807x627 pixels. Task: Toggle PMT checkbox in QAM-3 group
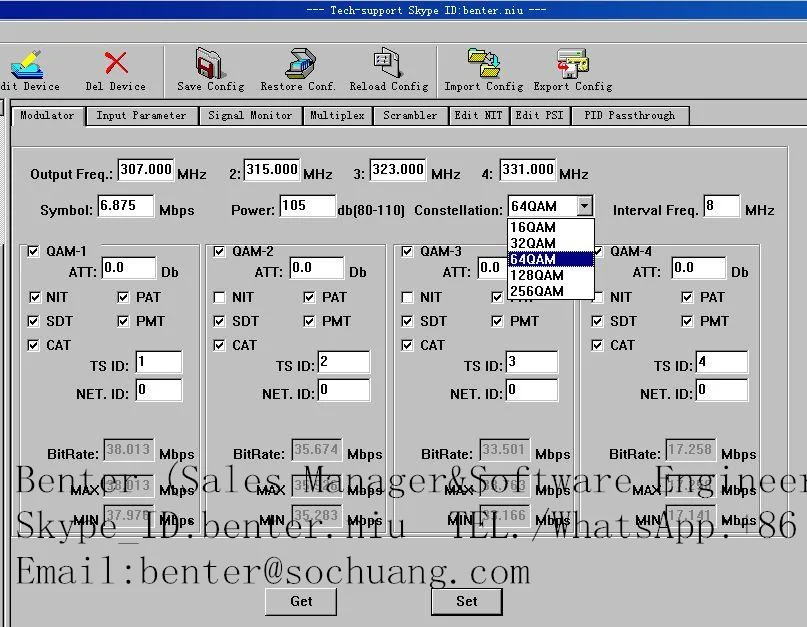point(497,321)
